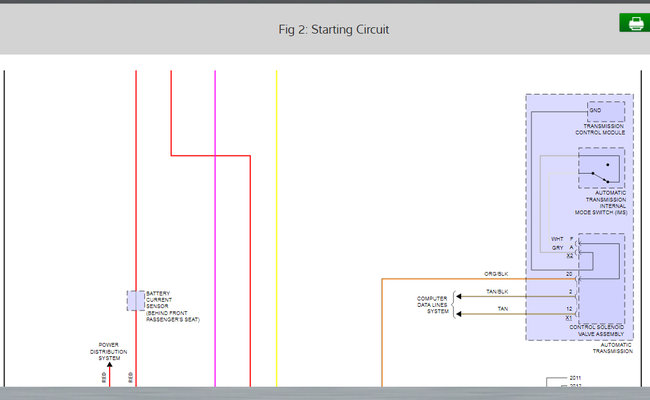Click the arrow below Power Distribution System
The image size is (650, 400).
click(109, 365)
